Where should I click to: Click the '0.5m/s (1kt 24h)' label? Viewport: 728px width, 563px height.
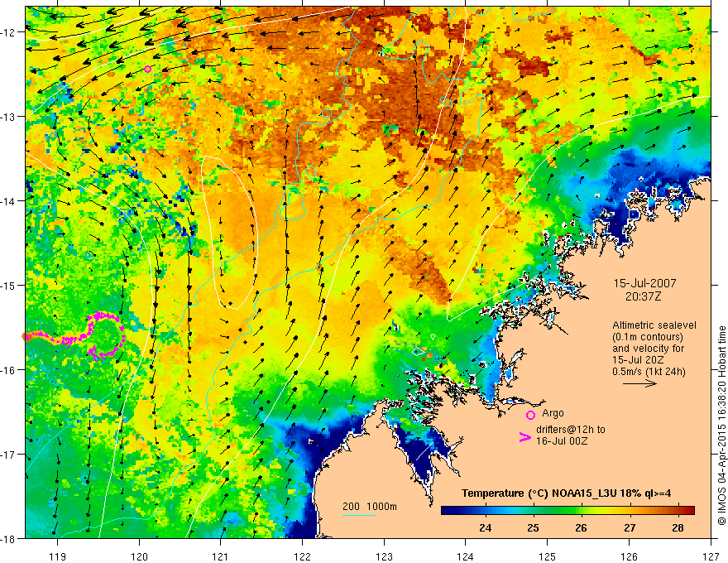click(x=649, y=372)
